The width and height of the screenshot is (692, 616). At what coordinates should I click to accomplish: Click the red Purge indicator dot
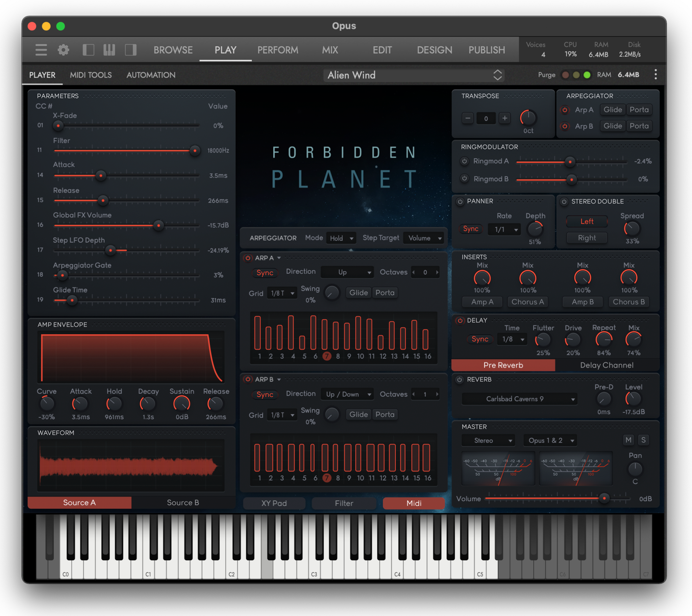pyautogui.click(x=565, y=75)
